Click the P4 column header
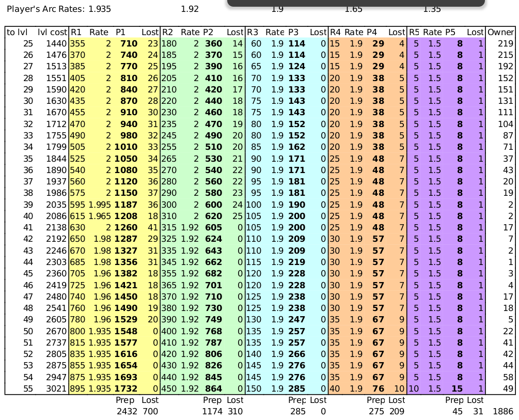Viewport: 519px width, 420px height. [x=372, y=32]
